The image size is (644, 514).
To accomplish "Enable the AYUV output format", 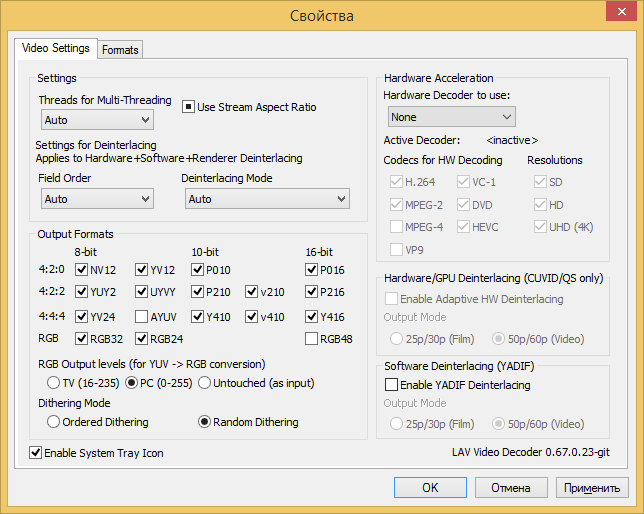I will pos(141,317).
